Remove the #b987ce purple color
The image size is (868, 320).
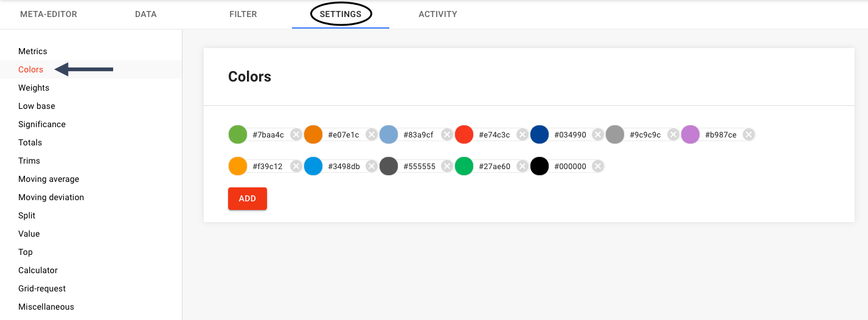point(749,134)
